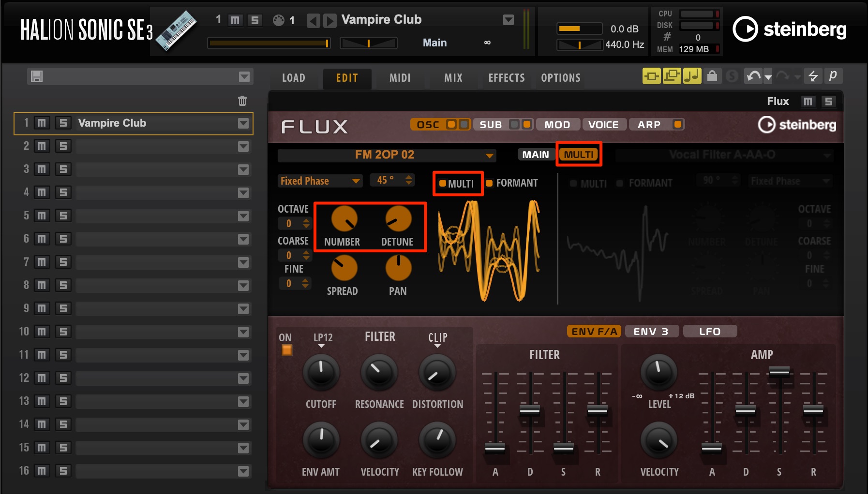Image resolution: width=868 pixels, height=494 pixels.
Task: Click the multi-oscillator NUMBER knob
Action: [x=344, y=219]
